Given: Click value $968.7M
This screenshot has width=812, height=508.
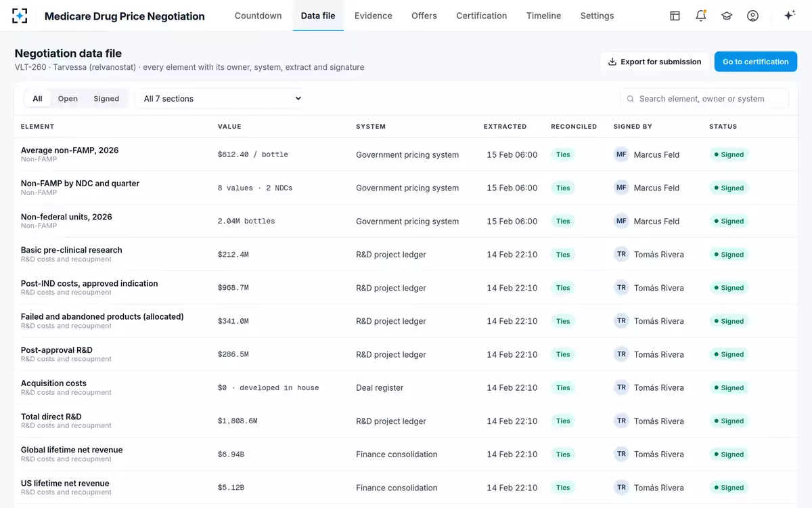Looking at the screenshot, I should pos(233,288).
